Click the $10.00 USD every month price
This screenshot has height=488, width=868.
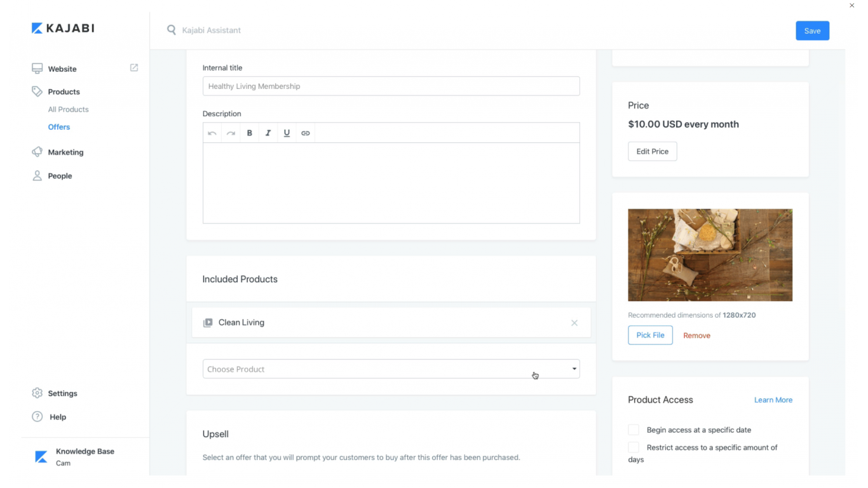click(683, 124)
